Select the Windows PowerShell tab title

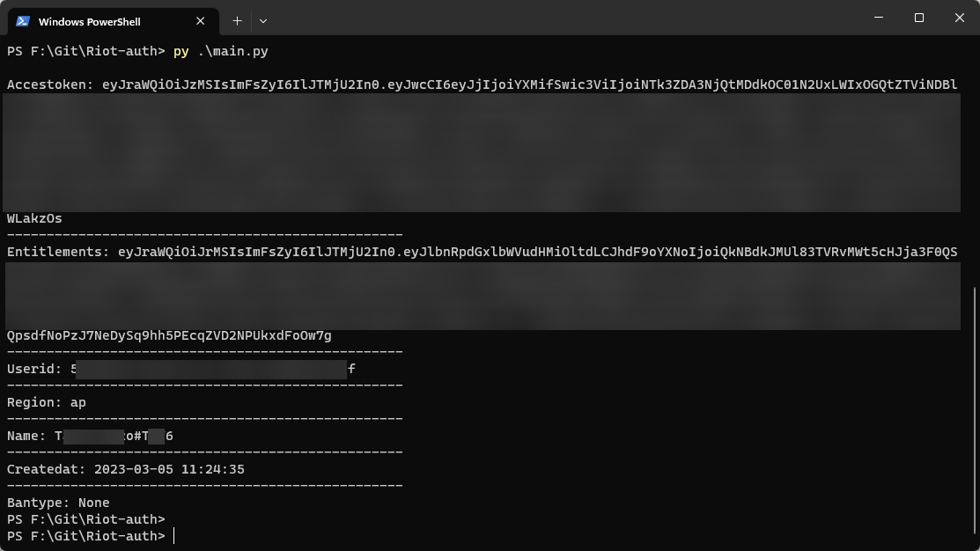90,21
